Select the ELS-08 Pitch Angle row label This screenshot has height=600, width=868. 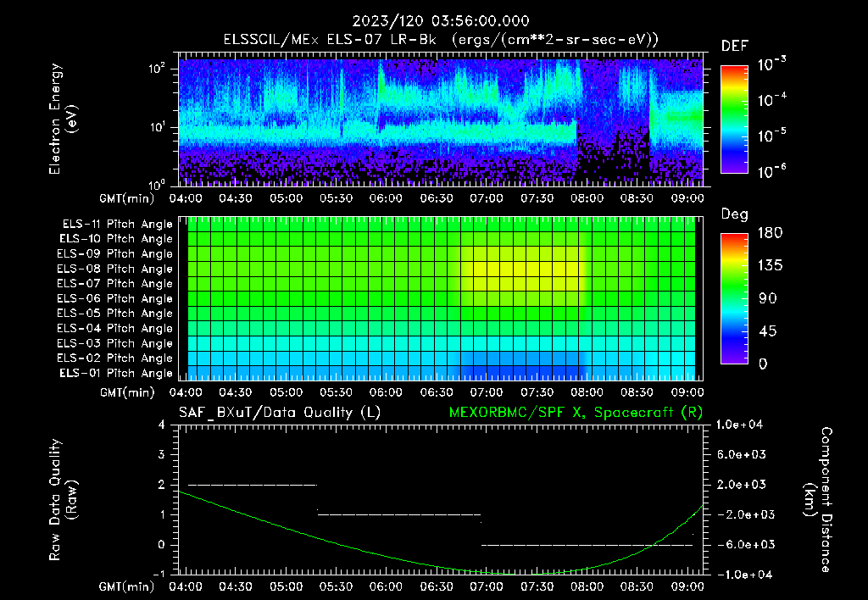pyautogui.click(x=115, y=269)
